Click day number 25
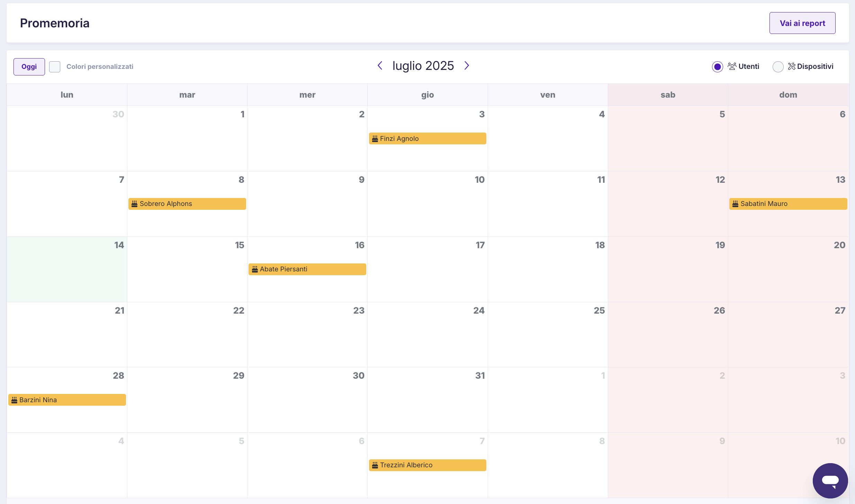 pos(599,310)
